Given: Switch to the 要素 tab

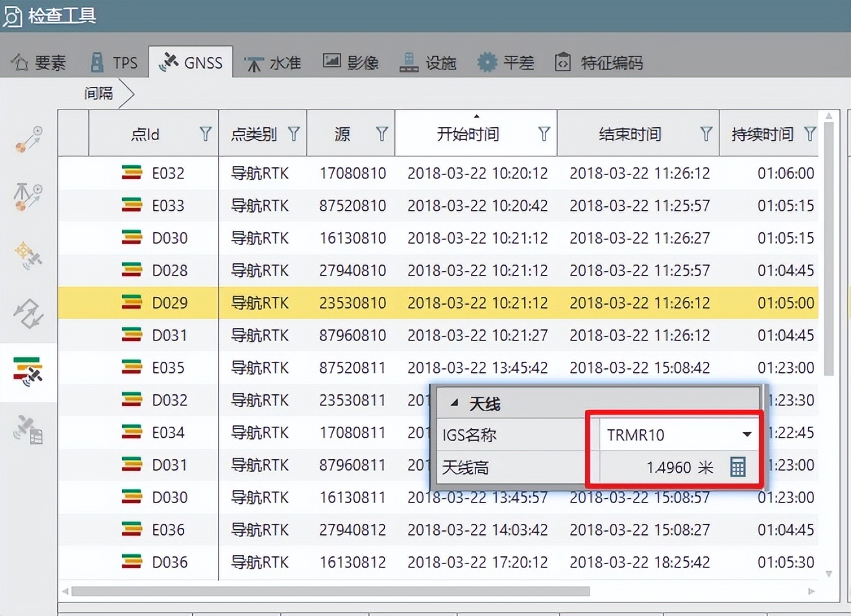Looking at the screenshot, I should pos(40,62).
